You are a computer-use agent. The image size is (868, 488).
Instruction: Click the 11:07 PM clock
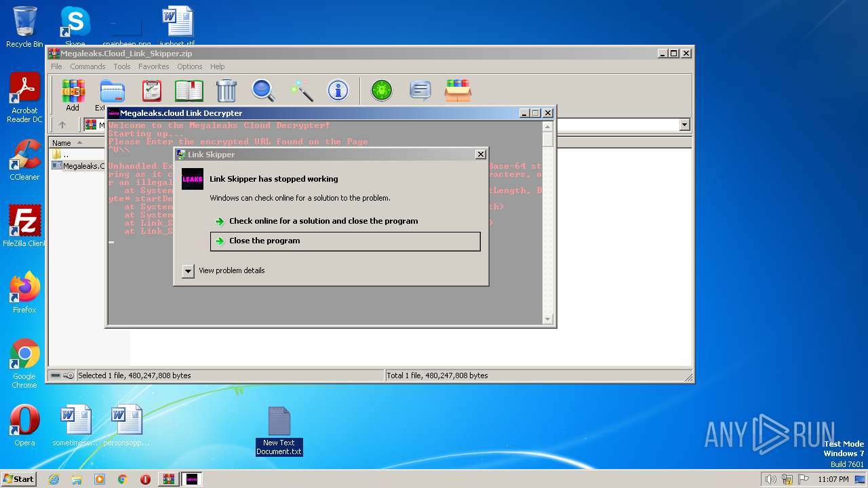click(x=833, y=479)
